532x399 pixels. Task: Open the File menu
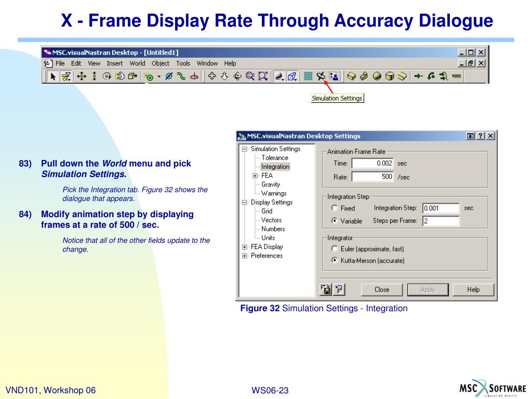(60, 63)
